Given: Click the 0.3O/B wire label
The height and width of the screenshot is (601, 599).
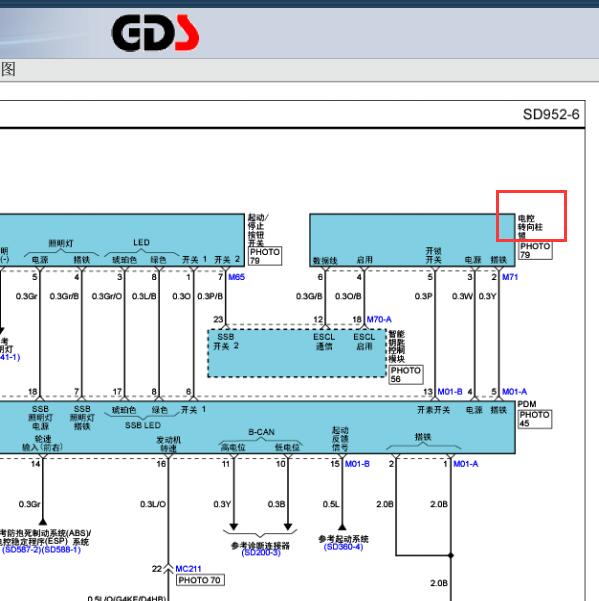Looking at the screenshot, I should (348, 296).
